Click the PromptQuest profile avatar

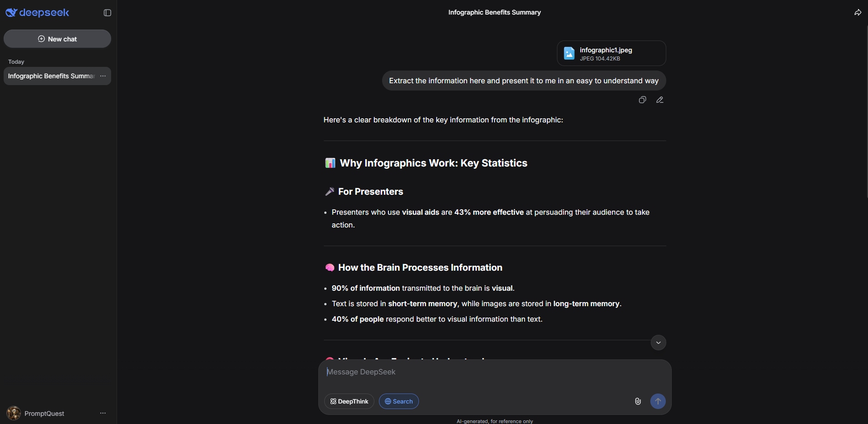click(14, 413)
